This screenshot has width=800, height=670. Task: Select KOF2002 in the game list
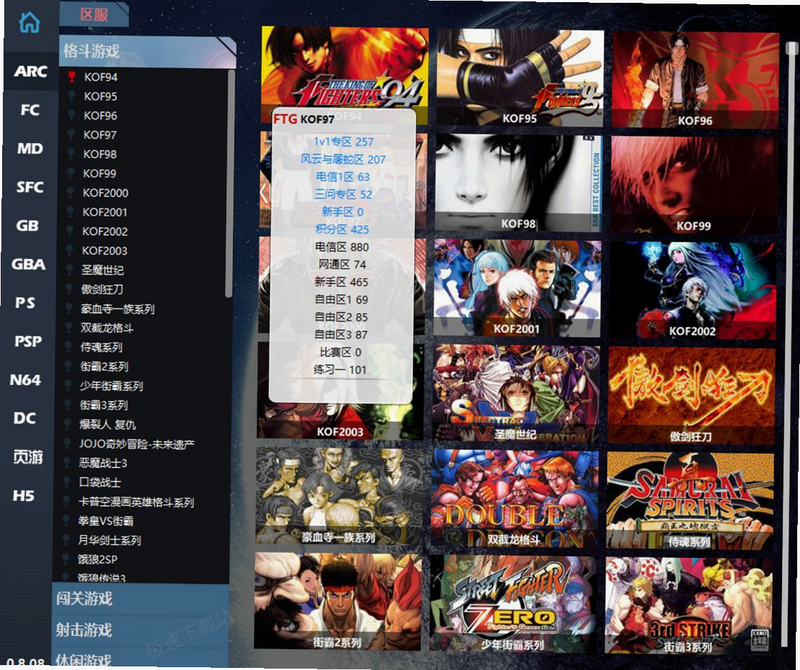click(105, 231)
